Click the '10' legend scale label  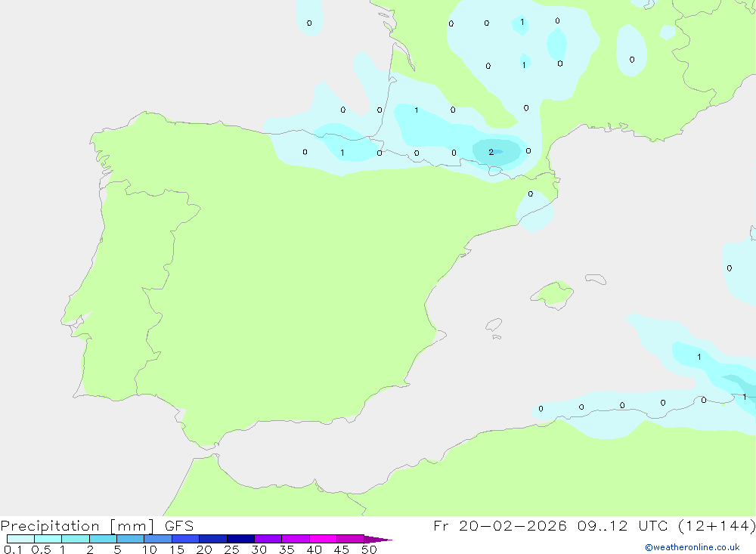click(x=149, y=549)
